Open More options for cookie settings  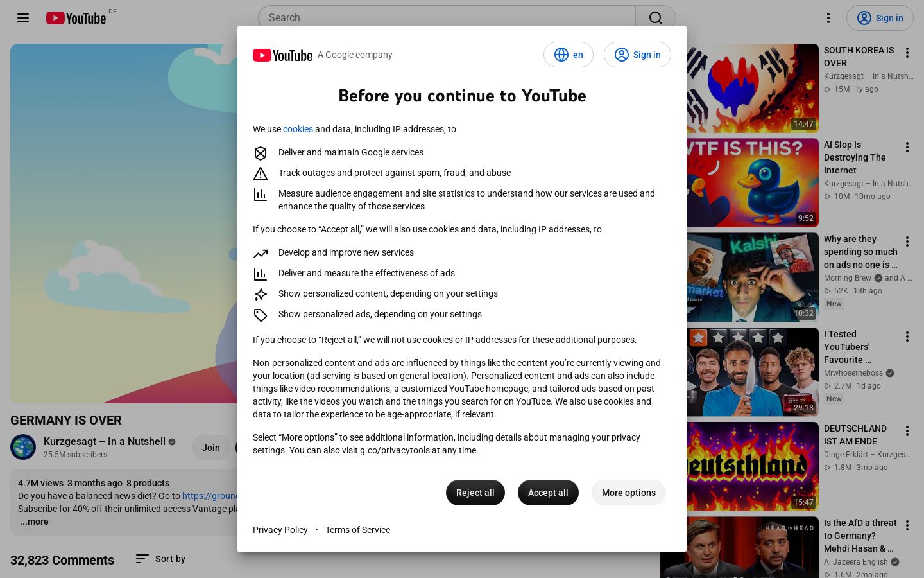click(x=629, y=493)
